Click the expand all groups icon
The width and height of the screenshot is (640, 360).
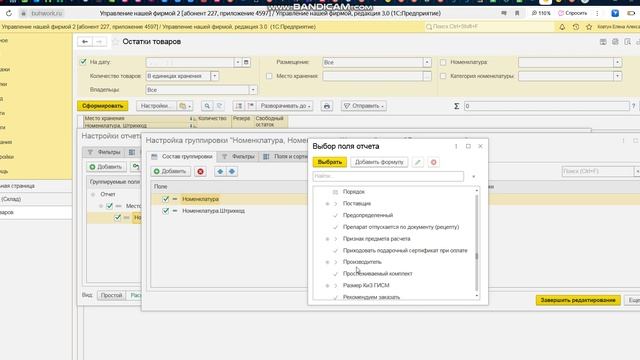(239, 106)
